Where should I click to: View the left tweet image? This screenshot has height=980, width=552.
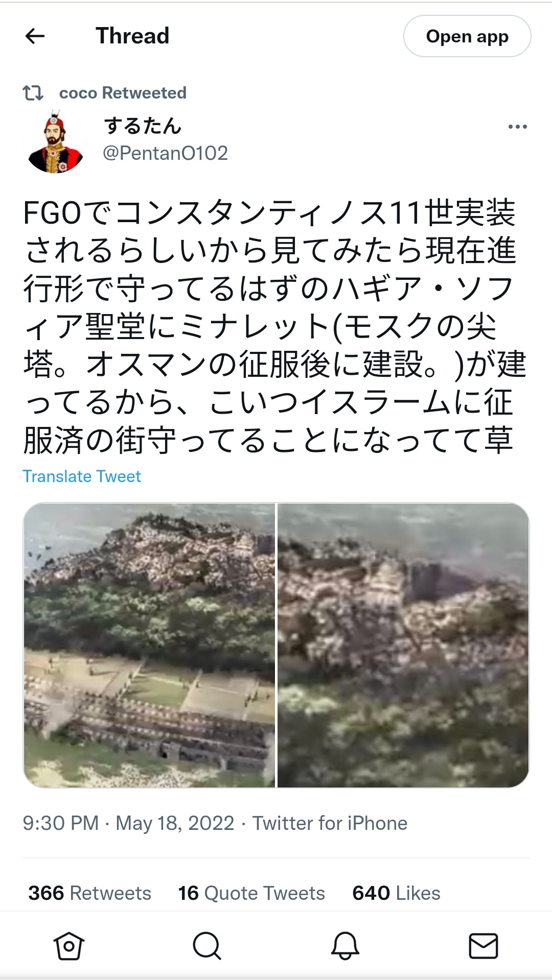coord(149,645)
